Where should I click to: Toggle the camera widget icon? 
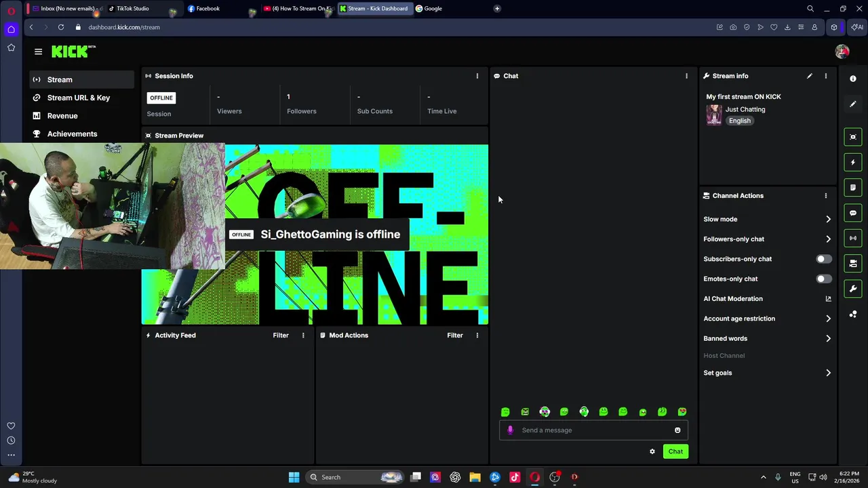pyautogui.click(x=853, y=264)
